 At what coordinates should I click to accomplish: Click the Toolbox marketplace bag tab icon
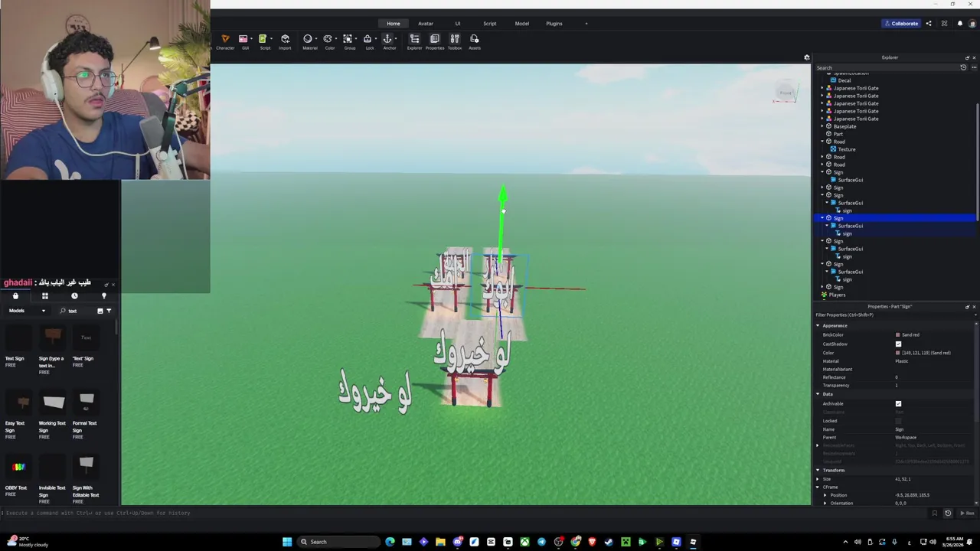pyautogui.click(x=15, y=296)
